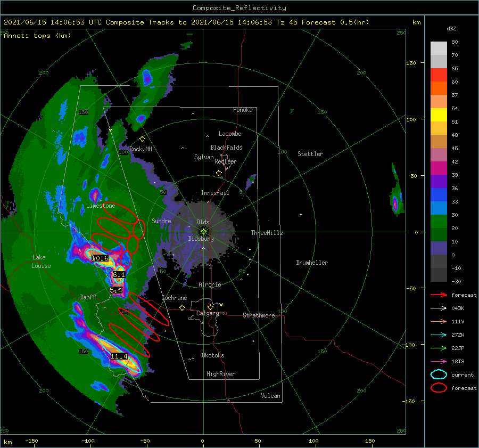
Task: Click the green 22JP arrow icon
Action: click(x=439, y=348)
